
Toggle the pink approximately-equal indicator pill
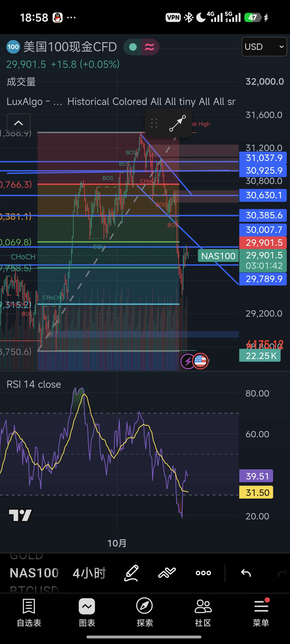(150, 47)
